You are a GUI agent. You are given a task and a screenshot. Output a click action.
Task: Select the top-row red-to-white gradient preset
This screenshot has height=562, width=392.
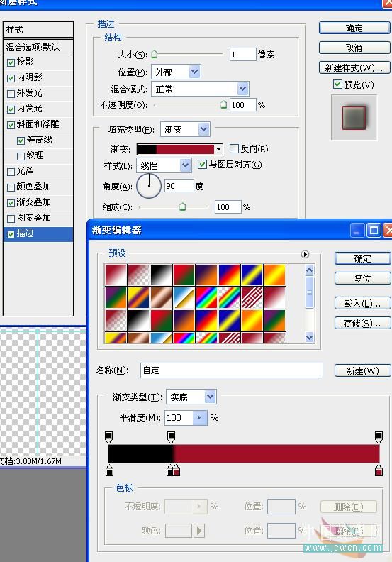[x=116, y=275]
